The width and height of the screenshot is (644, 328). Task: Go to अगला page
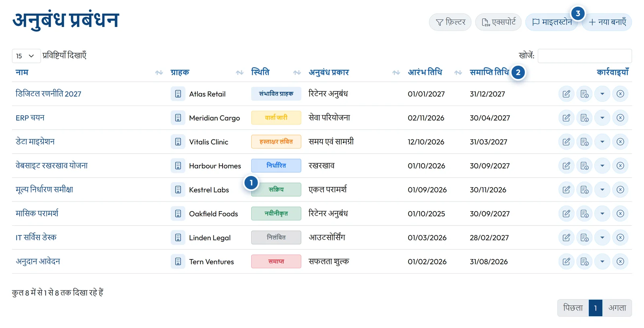(617, 308)
